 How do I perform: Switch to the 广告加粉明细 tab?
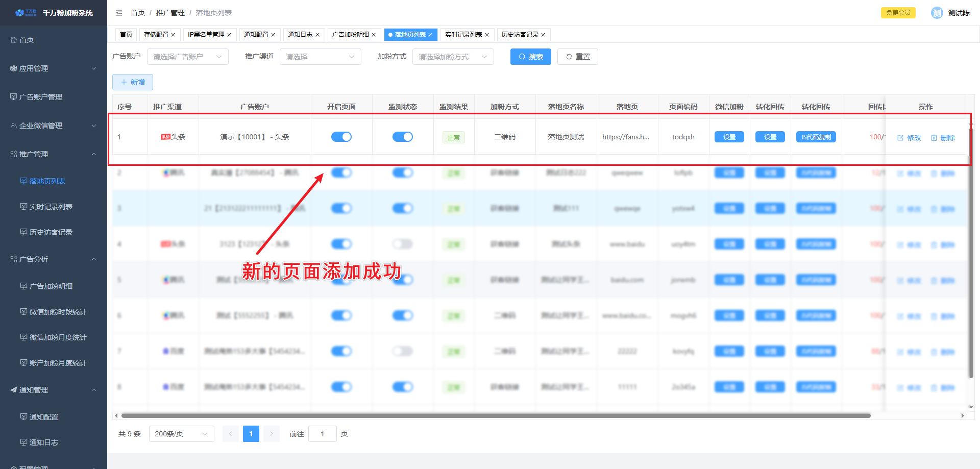click(x=350, y=35)
